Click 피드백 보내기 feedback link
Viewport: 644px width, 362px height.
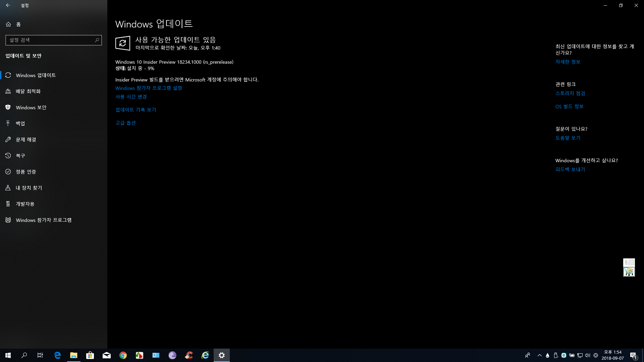(x=570, y=169)
